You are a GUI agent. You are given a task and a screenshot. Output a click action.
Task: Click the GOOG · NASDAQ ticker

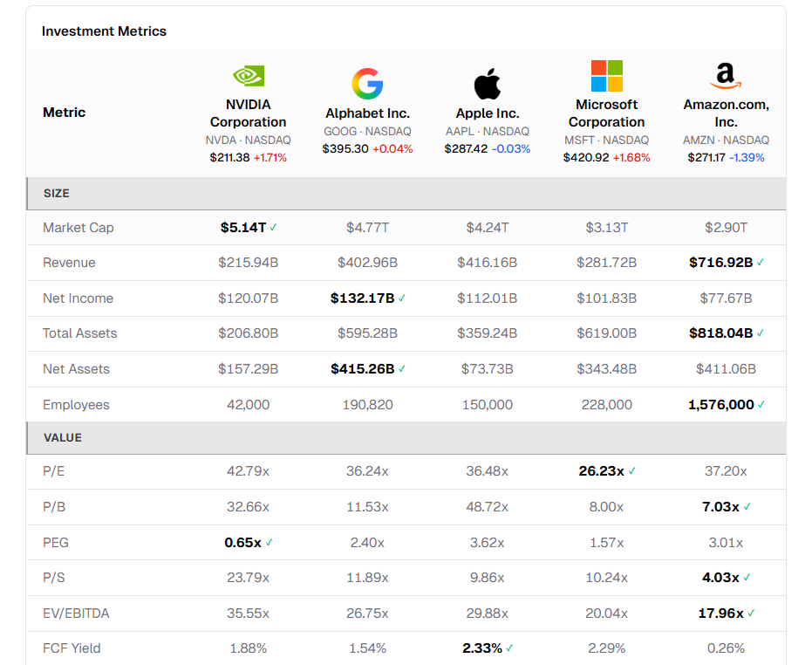(367, 131)
